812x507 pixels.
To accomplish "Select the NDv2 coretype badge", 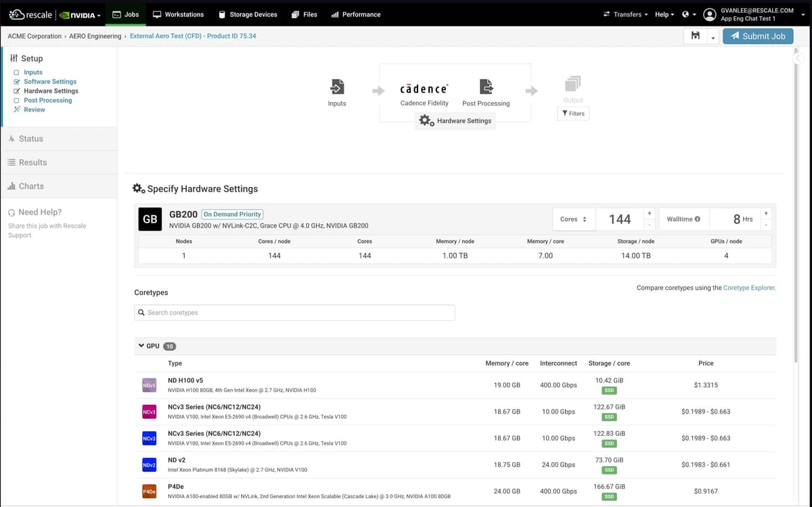I will pyautogui.click(x=150, y=465).
